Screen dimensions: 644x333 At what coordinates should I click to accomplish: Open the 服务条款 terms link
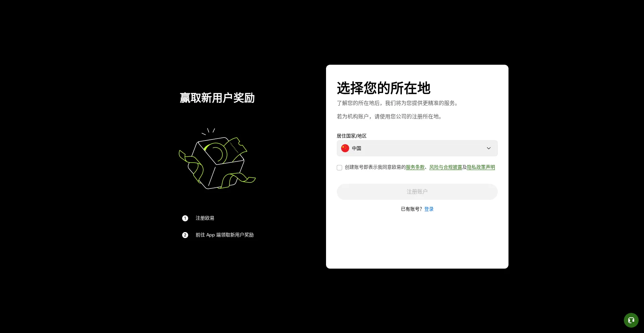click(415, 167)
